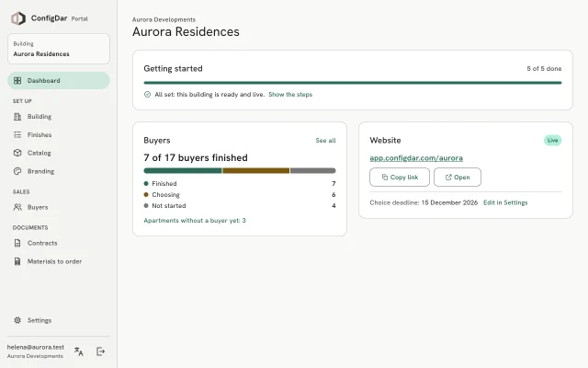Screen dimensions: 588x368
Task: Click the Contracts document icon
Action: pos(17,243)
